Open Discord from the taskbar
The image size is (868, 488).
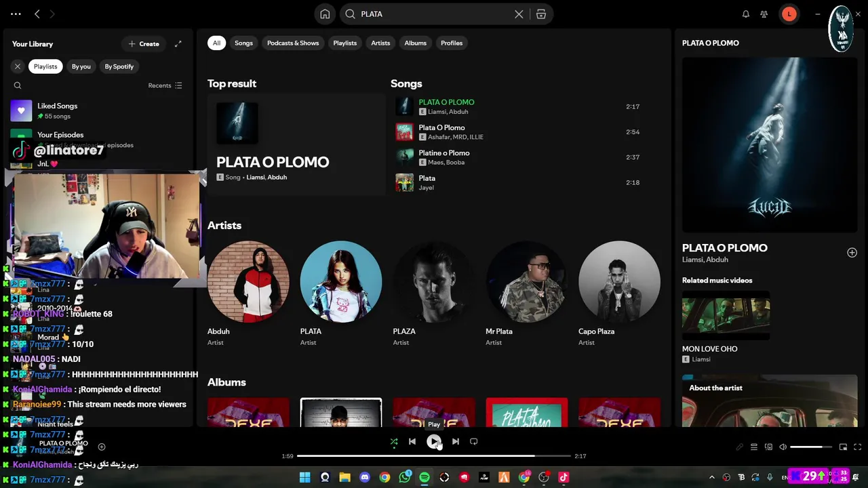pos(365,477)
